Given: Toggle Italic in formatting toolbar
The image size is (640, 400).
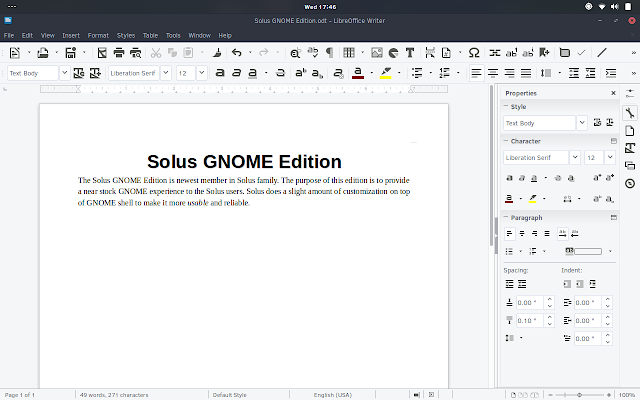Looking at the screenshot, I should coord(236,73).
